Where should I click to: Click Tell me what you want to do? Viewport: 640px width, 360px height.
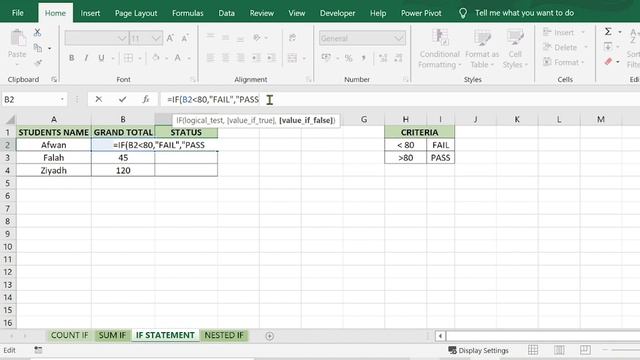coord(524,13)
